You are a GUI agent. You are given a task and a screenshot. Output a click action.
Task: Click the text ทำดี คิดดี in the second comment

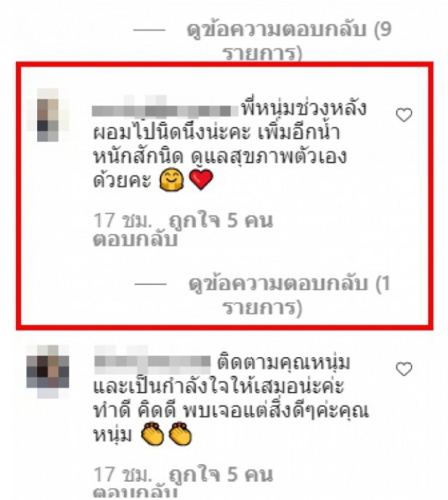[134, 410]
